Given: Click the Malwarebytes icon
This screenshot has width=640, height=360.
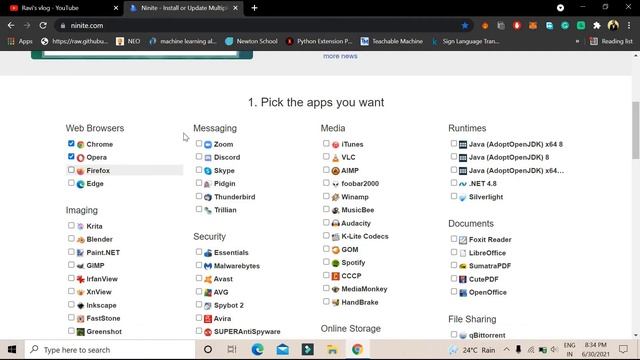Looking at the screenshot, I should [x=208, y=266].
